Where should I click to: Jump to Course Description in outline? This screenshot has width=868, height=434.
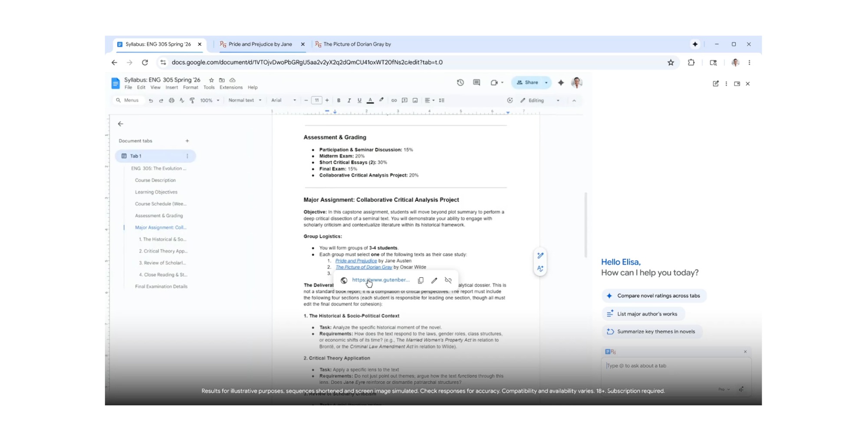155,180
